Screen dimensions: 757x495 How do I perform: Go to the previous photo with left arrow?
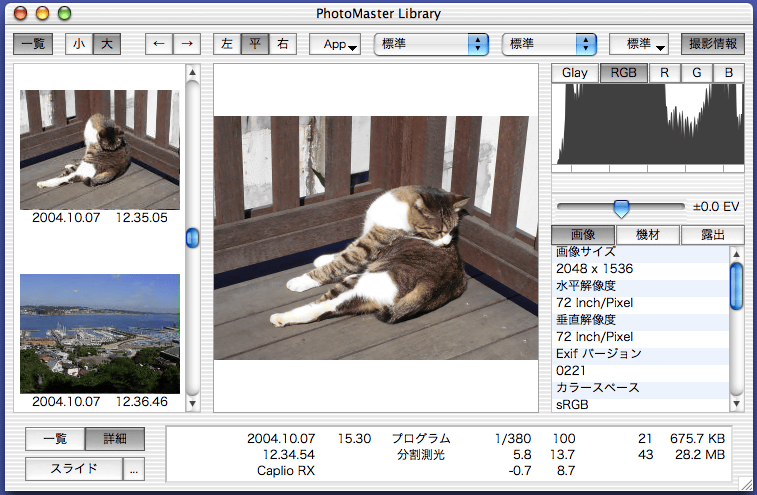159,44
